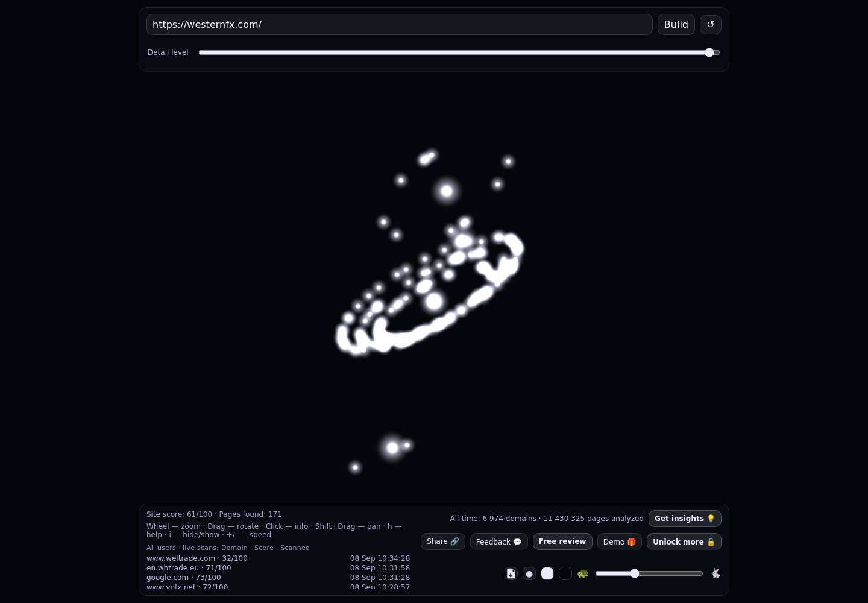Click the rabbit fast-speed icon
This screenshot has width=868, height=603.
[x=715, y=573]
